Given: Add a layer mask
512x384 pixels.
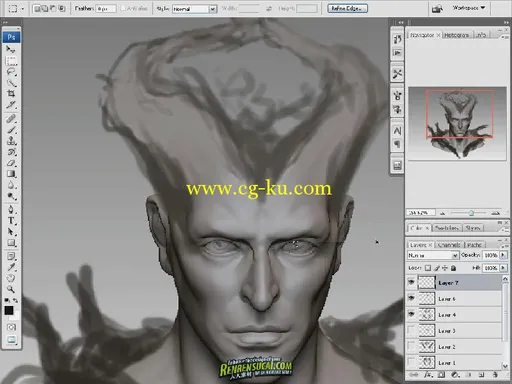Looking at the screenshot, I should point(441,375).
